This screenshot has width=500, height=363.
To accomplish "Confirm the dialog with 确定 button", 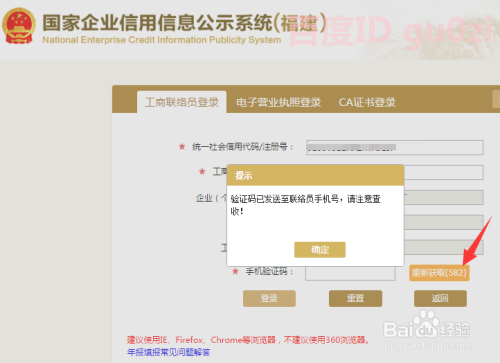I will [320, 250].
